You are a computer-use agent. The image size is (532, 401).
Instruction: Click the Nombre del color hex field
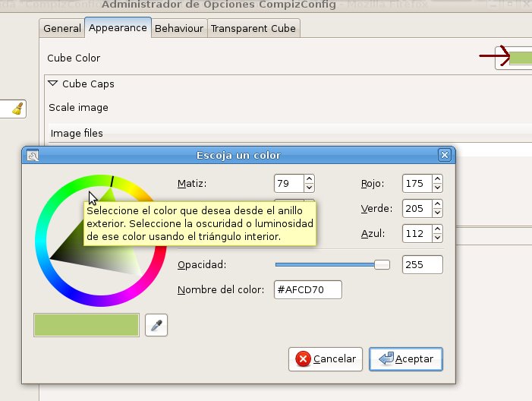[307, 289]
